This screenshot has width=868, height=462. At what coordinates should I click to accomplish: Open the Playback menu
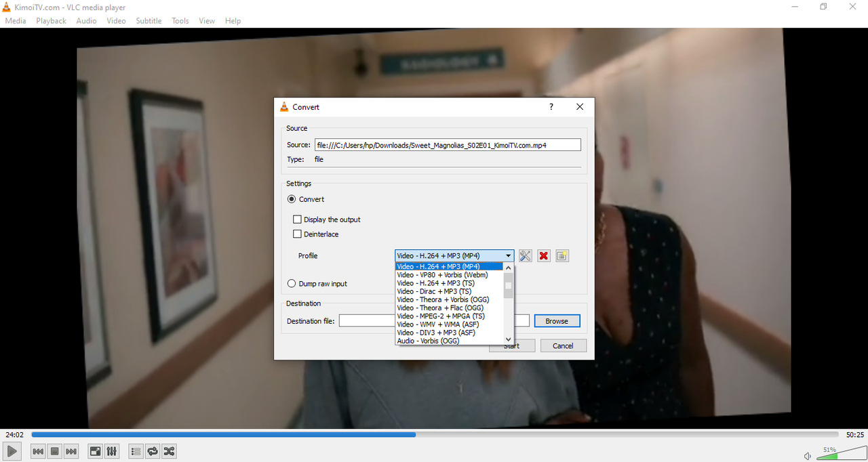click(x=51, y=21)
